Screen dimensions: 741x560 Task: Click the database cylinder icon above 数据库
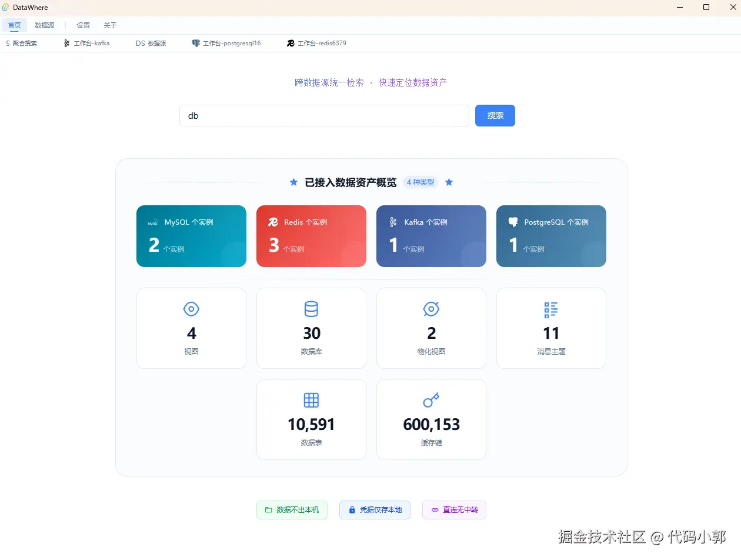point(311,309)
